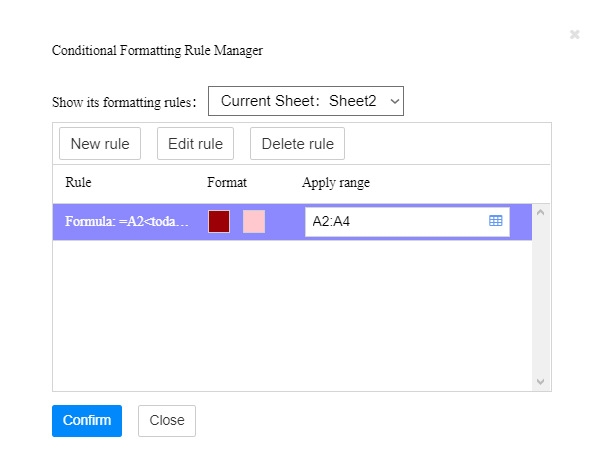The height and width of the screenshot is (470, 600).
Task: Click the dark red text color swatch
Action: [219, 221]
